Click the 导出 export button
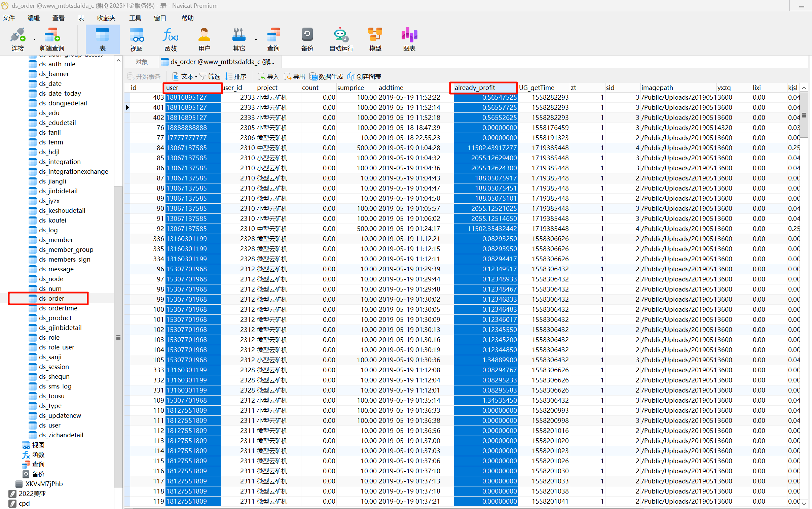The width and height of the screenshot is (812, 509). pos(295,77)
